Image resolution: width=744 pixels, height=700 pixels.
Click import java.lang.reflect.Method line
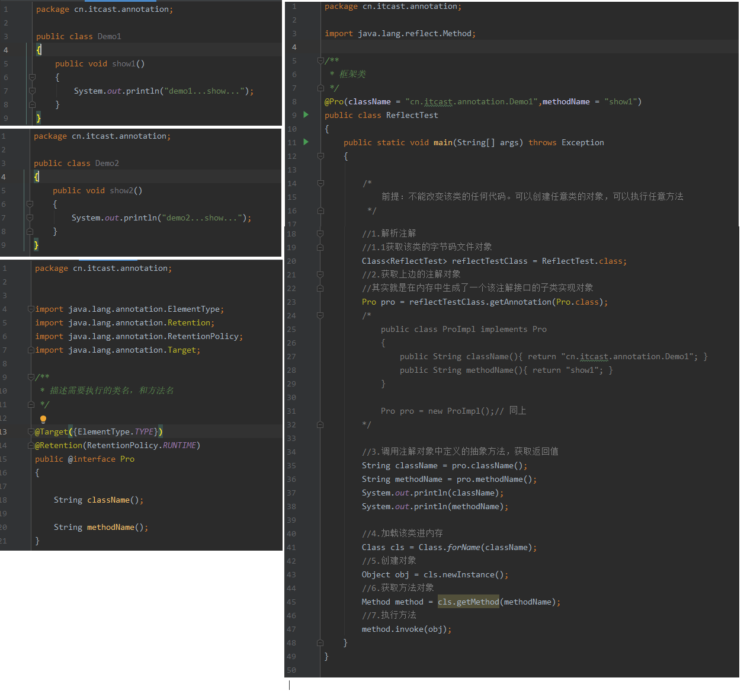click(x=400, y=33)
